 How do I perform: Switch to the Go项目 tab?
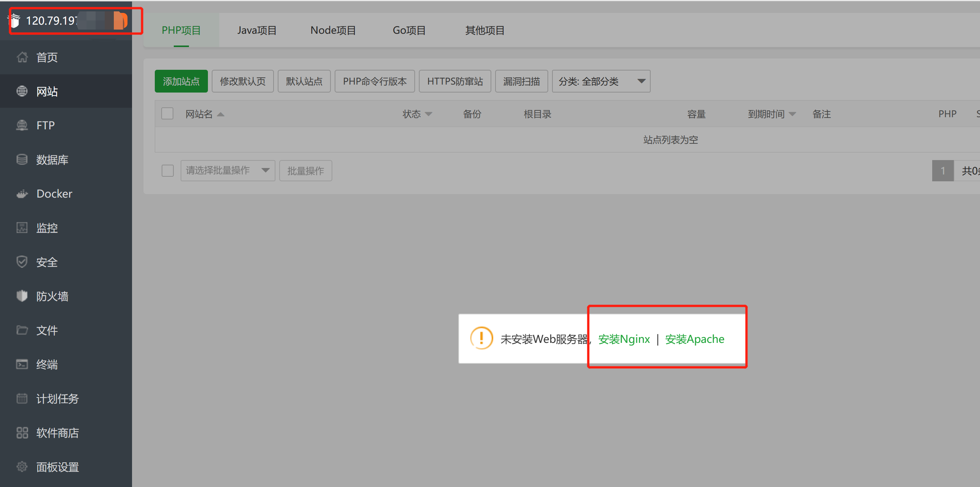click(x=409, y=30)
